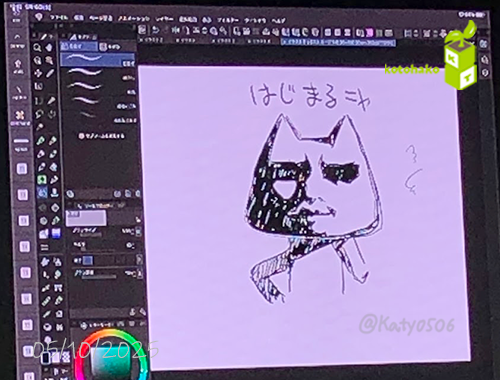Viewport: 500px width, 380px height.
Task: Click the bottom icon in right side dock
Action: (485, 72)
